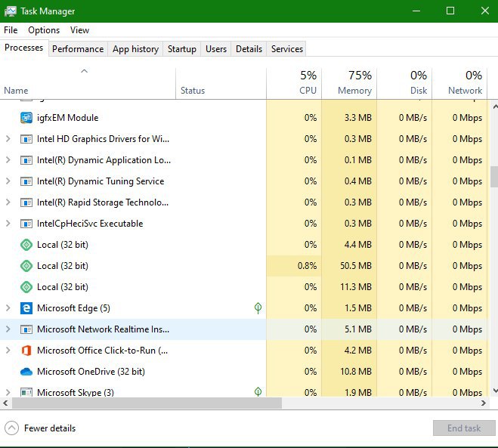Image resolution: width=498 pixels, height=448 pixels.
Task: Select the Processes tab
Action: [24, 48]
